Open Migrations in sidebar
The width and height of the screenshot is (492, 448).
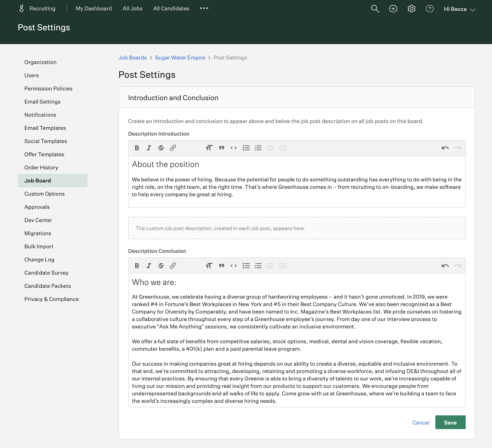[38, 233]
